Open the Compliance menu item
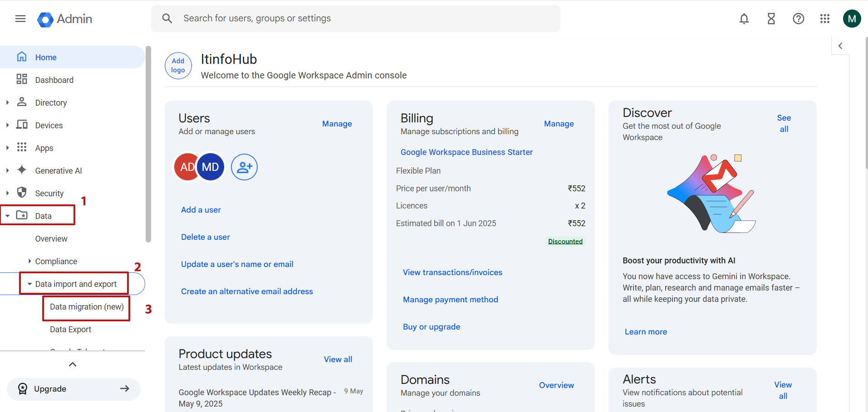The height and width of the screenshot is (412, 868). tap(56, 262)
